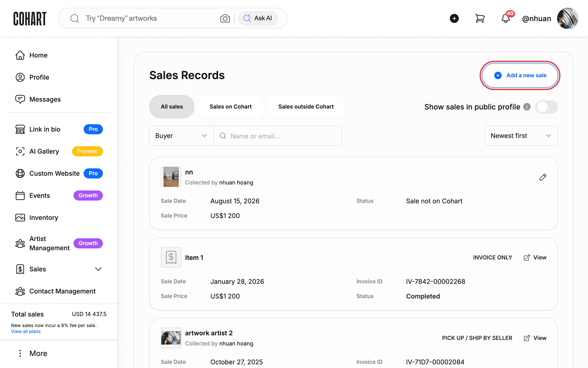
Task: Edit the nn sale with pencil icon
Action: 543,177
